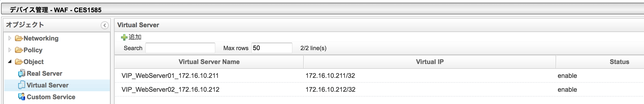Click the green plus add icon
This screenshot has height=104, width=644.
click(x=124, y=37)
